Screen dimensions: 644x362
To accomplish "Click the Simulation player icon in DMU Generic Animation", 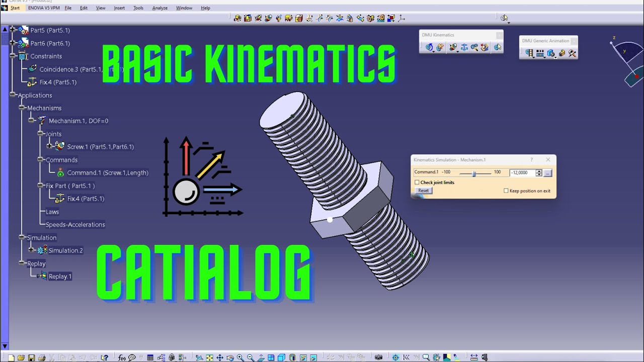I will point(540,53).
